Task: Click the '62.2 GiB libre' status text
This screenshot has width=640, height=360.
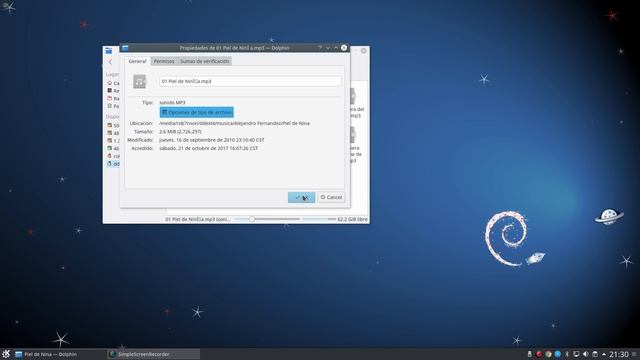Action: coord(353,219)
